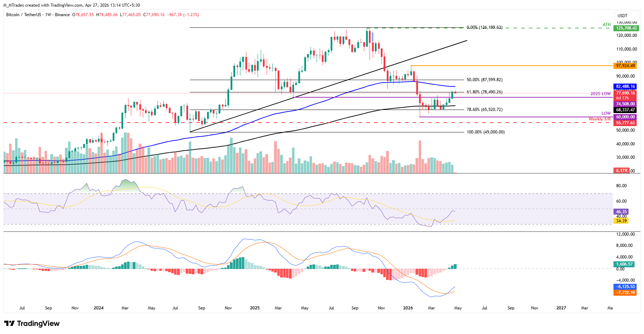Click the red 55,777.63 Weekly S/R label

pyautogui.click(x=625, y=123)
